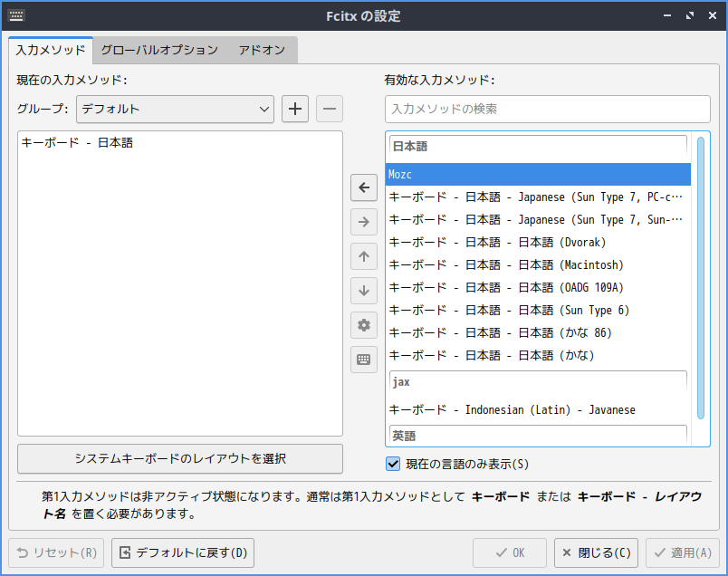Move input method down with down arrow
This screenshot has width=728, height=576.
pos(363,291)
